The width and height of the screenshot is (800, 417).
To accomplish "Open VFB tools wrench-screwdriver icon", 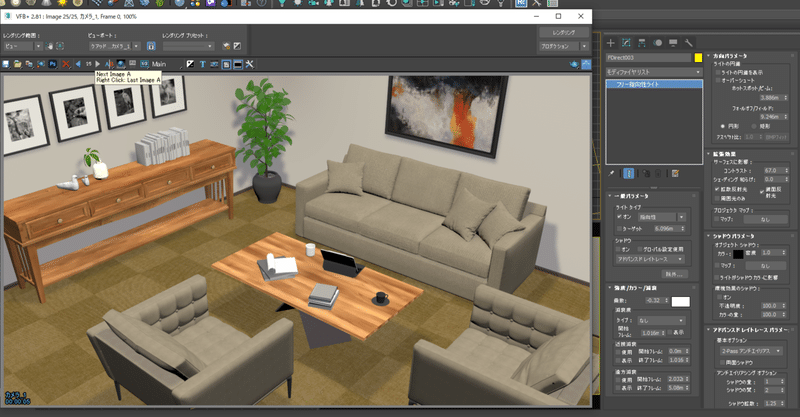I will pos(249,64).
